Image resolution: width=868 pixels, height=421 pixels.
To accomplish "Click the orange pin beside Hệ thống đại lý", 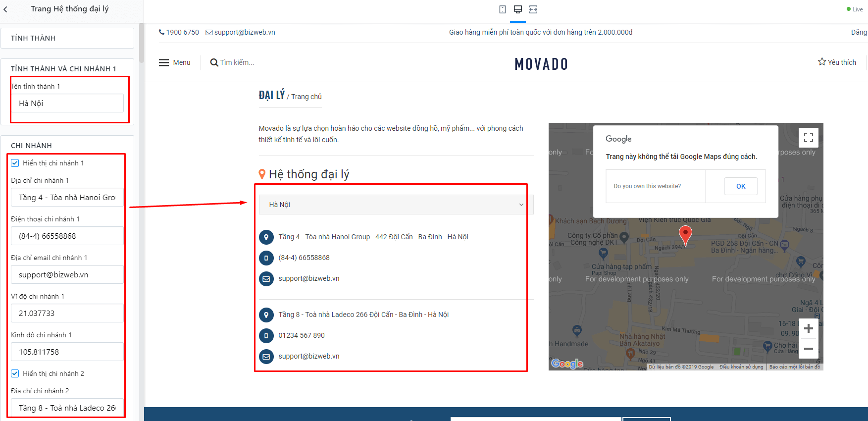I will (262, 174).
